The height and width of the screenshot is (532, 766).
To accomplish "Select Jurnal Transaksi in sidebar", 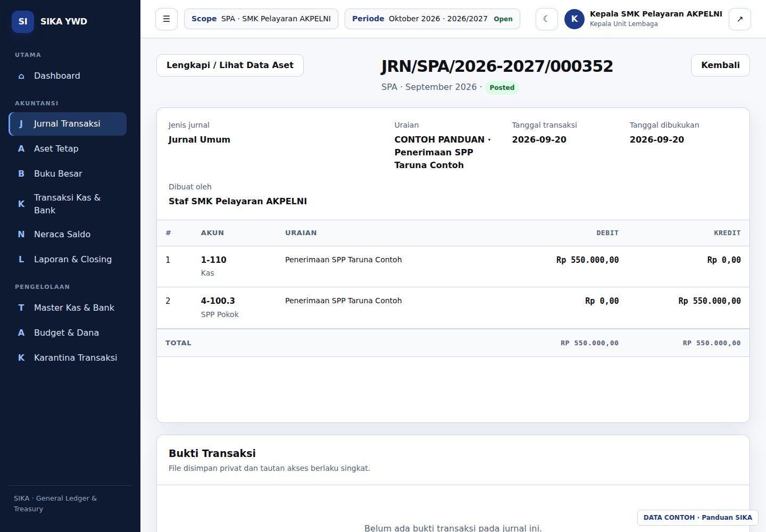I will pos(68,124).
